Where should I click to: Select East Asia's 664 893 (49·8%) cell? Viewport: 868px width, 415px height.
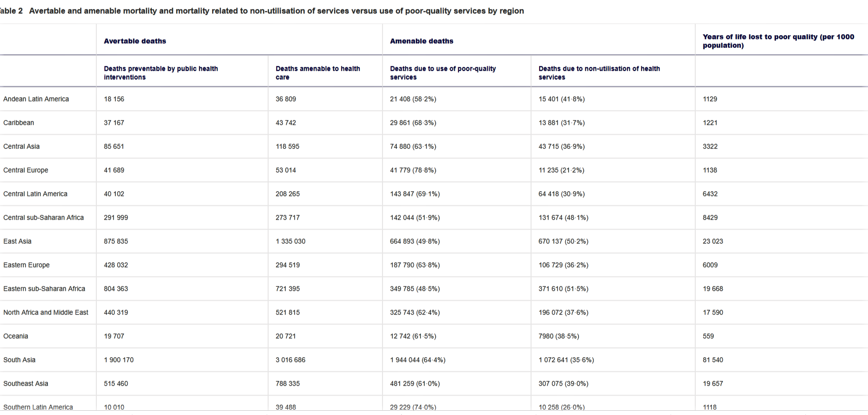[x=415, y=241]
